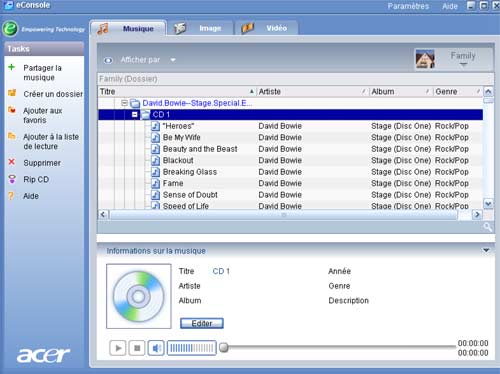Click the CD album art thumbnail
This screenshot has width=500, height=374.
[139, 296]
